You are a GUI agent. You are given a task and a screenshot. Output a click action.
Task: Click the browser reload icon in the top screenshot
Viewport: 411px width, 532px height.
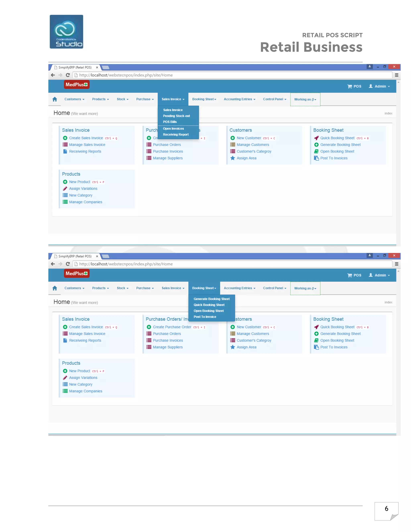coord(68,75)
